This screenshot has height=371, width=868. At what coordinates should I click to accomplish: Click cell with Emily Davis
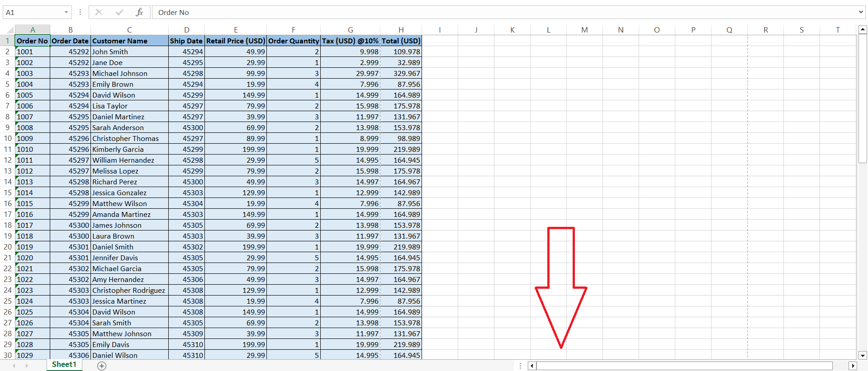[x=129, y=344]
